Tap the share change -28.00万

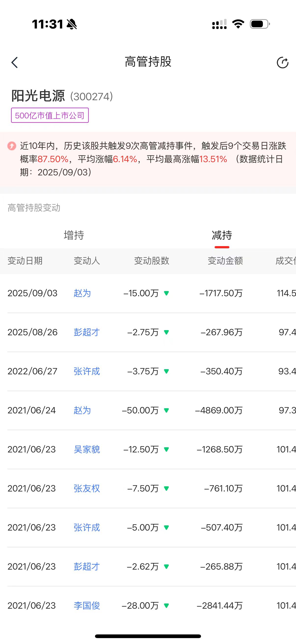140,605
